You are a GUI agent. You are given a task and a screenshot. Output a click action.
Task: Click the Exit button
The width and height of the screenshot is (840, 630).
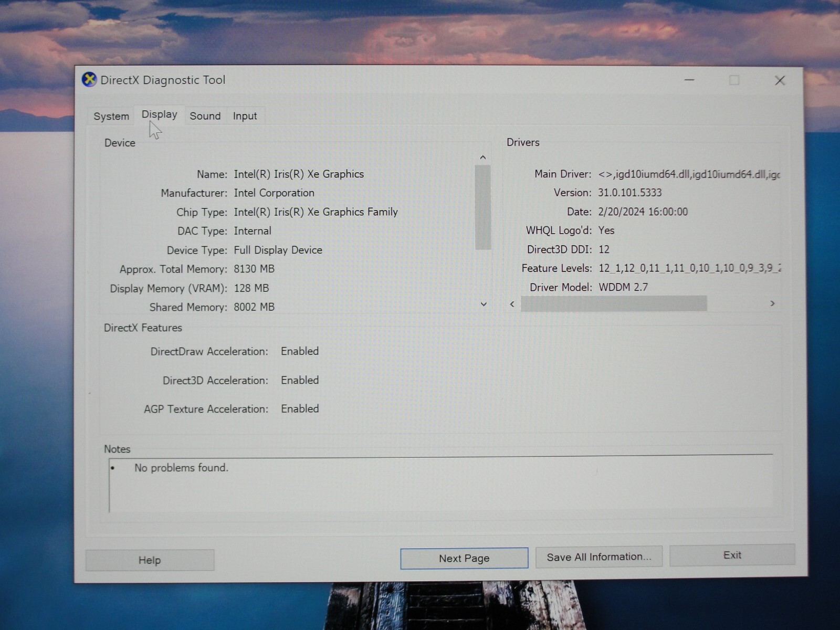coord(732,555)
